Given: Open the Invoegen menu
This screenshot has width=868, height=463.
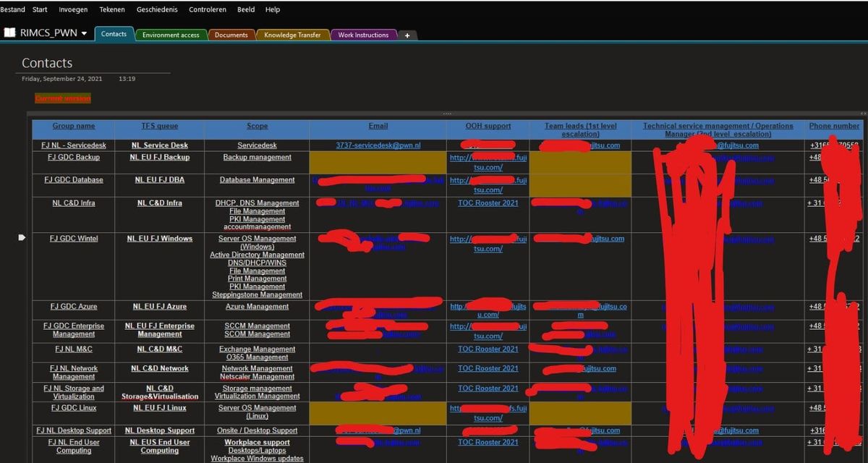Looking at the screenshot, I should pos(73,9).
